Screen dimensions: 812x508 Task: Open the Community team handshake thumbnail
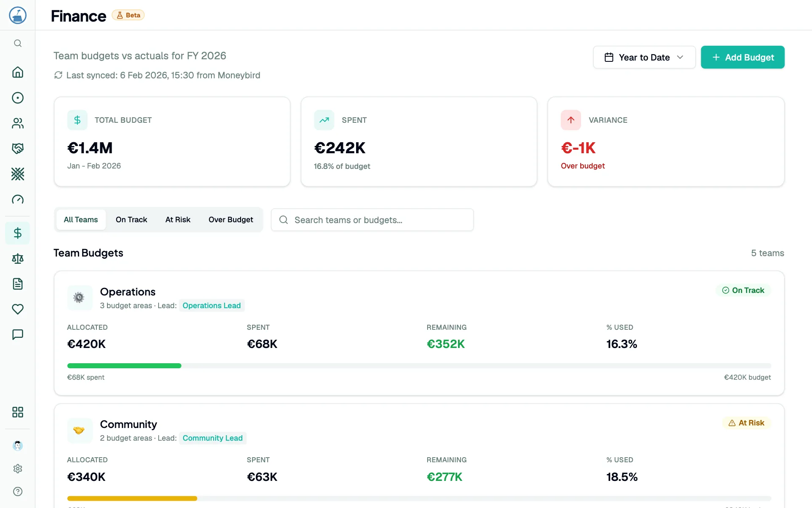tap(79, 431)
